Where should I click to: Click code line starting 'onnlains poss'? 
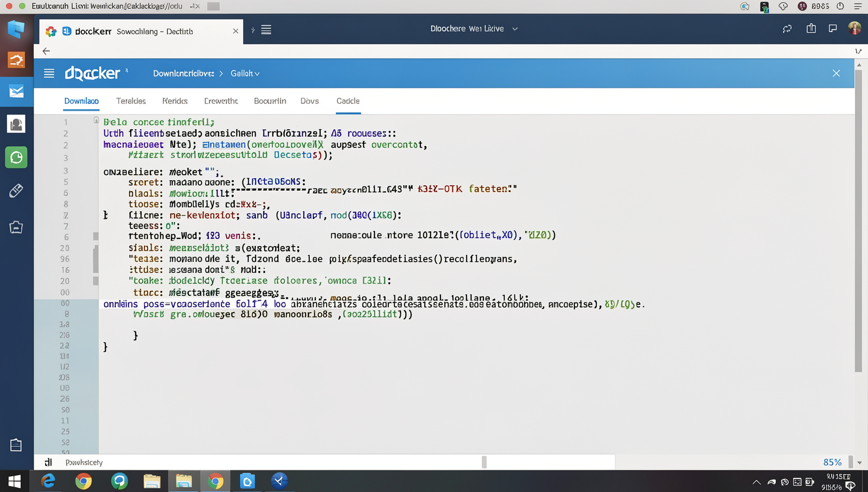click(374, 304)
